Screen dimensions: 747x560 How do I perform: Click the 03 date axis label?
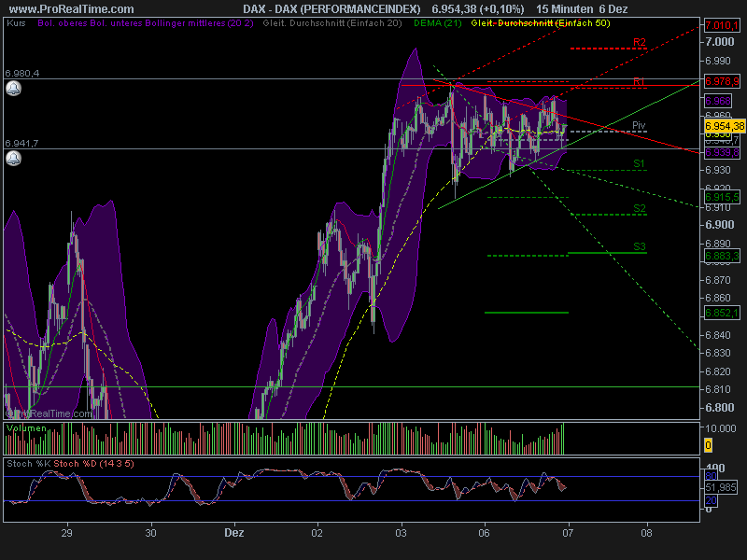pyautogui.click(x=402, y=533)
